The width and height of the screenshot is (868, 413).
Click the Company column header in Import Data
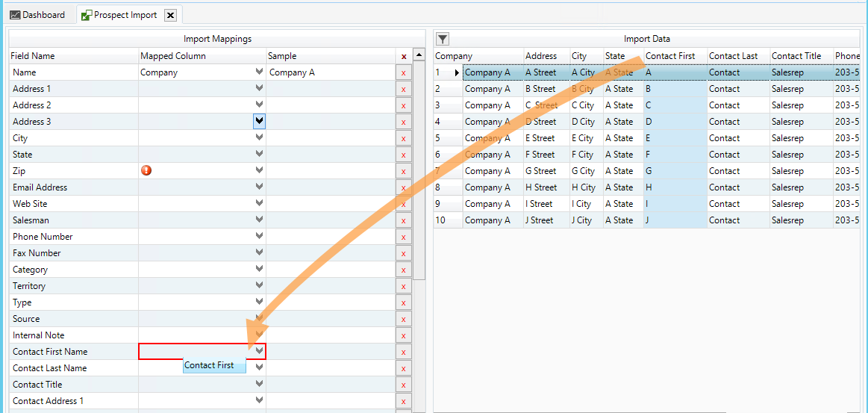[x=454, y=56]
